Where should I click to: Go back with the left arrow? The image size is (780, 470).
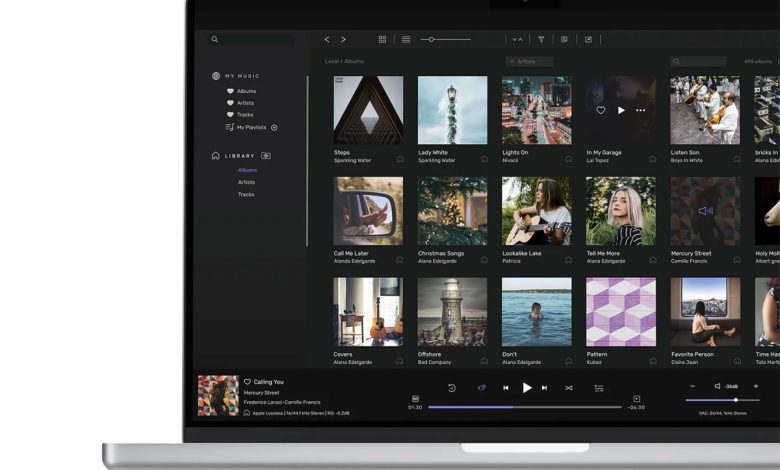pos(327,40)
